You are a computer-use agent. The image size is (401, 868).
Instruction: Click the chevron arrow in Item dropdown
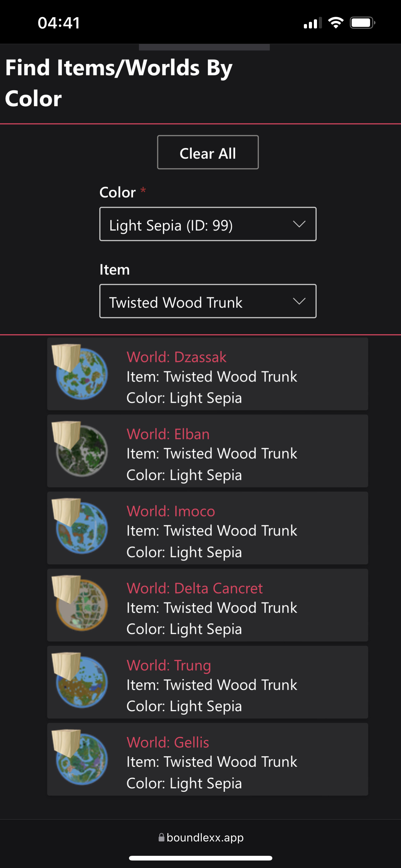299,301
